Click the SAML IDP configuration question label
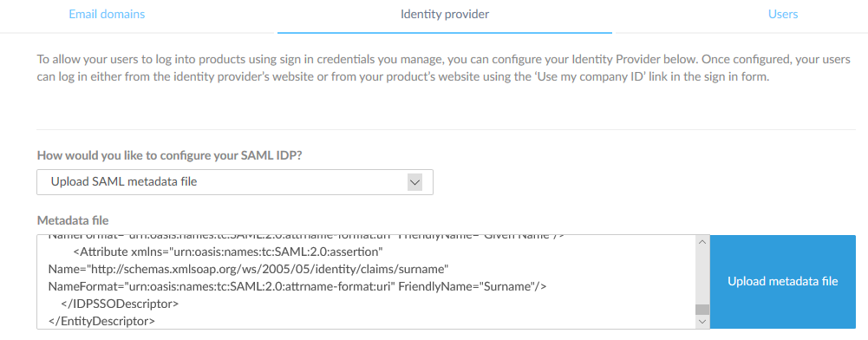Viewport: 868px width, 340px height. point(169,155)
